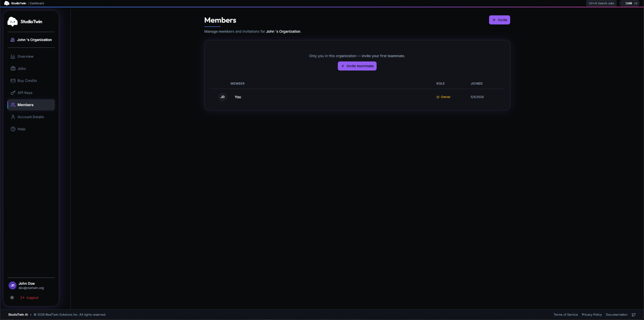The image size is (644, 320).
Task: Click the Invite teammate button
Action: pos(357,66)
